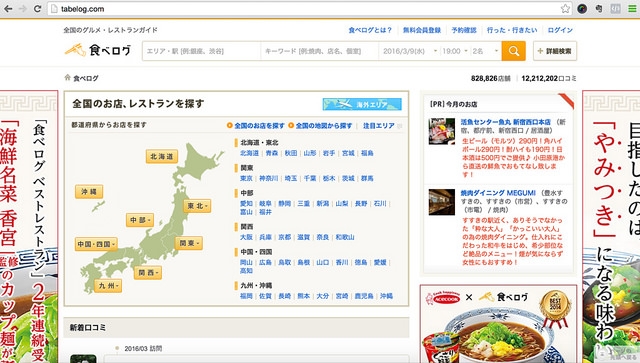The image size is (640, 363).
Task: Open the 2名 party size dropdown
Action: [x=485, y=51]
